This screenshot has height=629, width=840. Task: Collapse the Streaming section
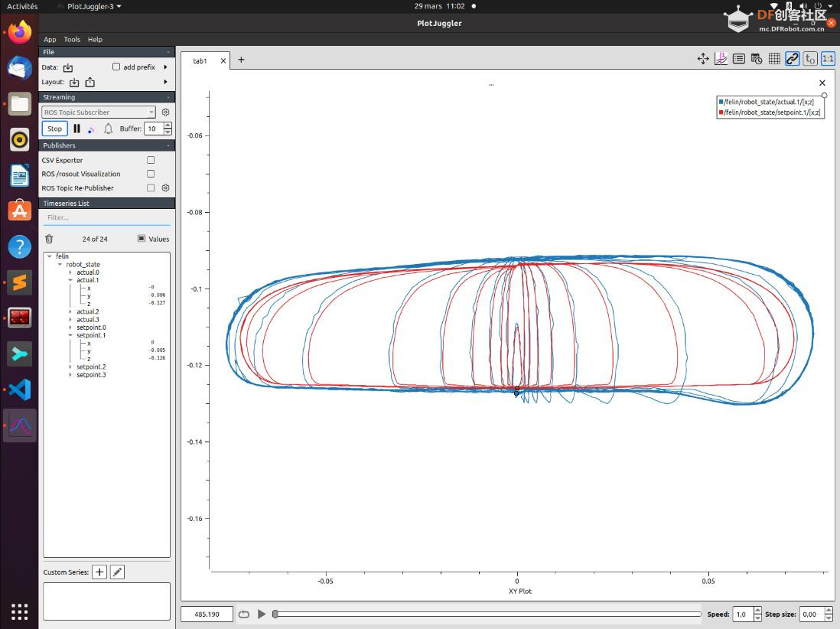tap(168, 97)
